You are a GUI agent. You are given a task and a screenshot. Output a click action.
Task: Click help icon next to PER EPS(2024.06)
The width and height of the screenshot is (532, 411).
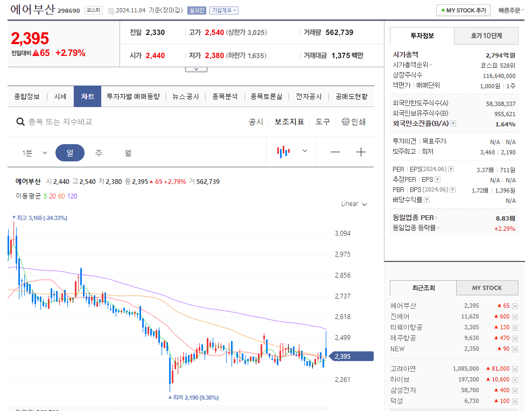click(451, 169)
